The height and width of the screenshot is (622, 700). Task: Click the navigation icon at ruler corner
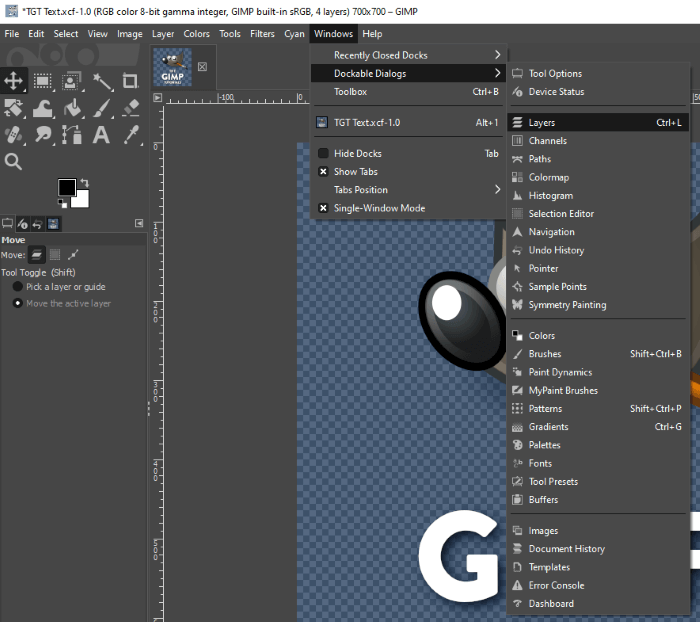[x=158, y=97]
